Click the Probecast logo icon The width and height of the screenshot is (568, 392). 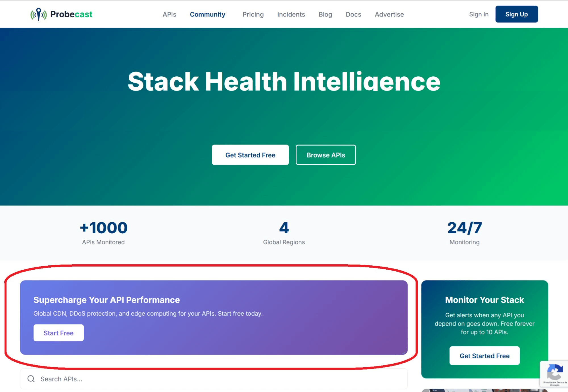pos(38,14)
